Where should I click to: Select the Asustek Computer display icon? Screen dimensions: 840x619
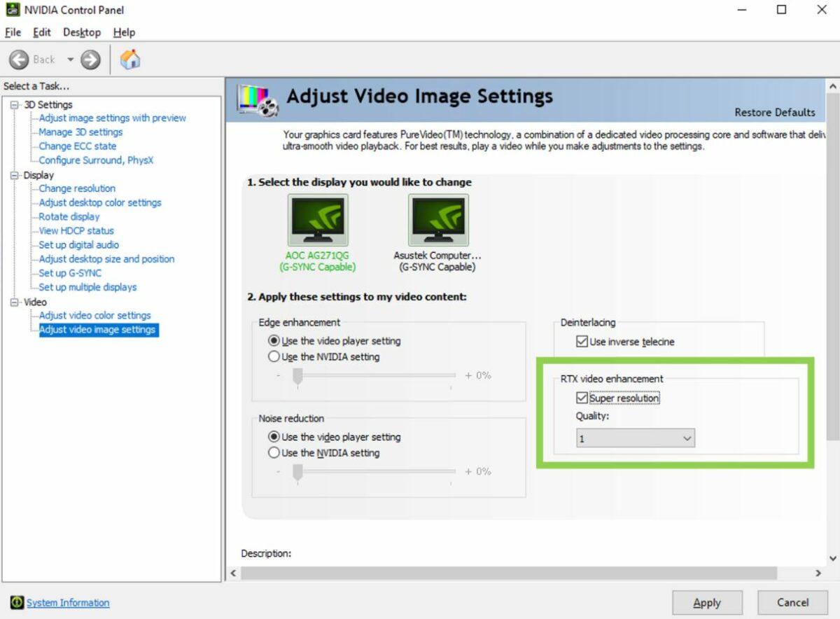(437, 220)
